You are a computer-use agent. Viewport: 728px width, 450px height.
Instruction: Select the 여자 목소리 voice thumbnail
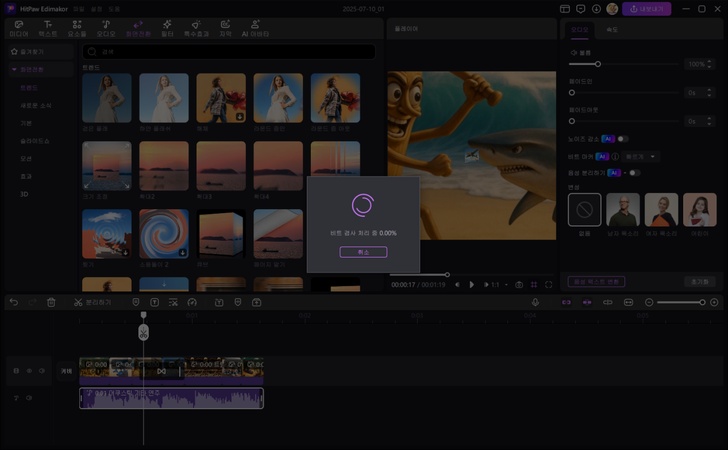(661, 209)
